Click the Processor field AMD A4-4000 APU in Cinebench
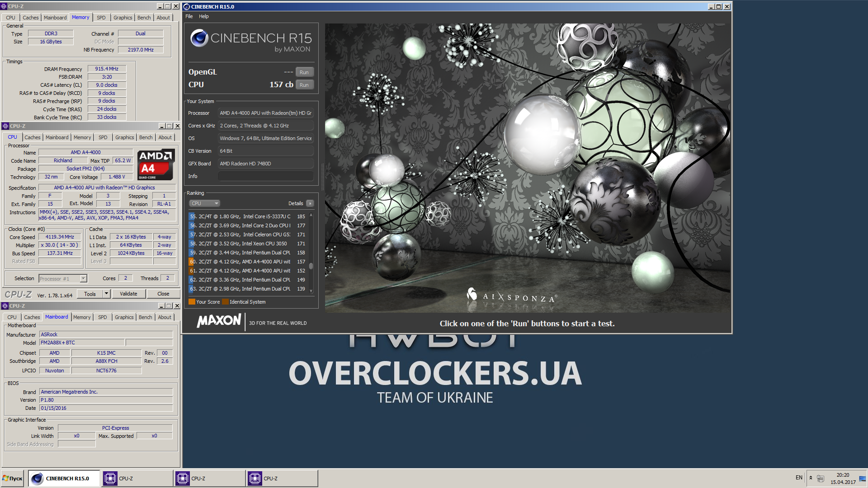Screen dimensions: 868x488 (x=266, y=113)
